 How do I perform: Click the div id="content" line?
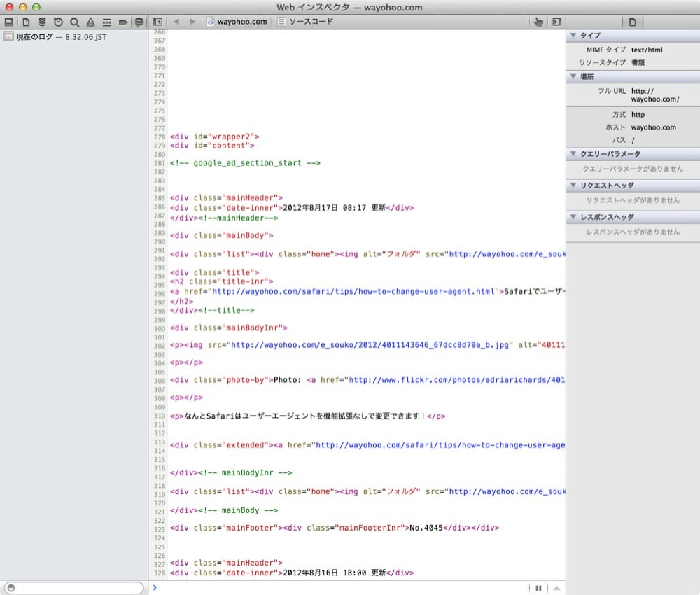[212, 146]
